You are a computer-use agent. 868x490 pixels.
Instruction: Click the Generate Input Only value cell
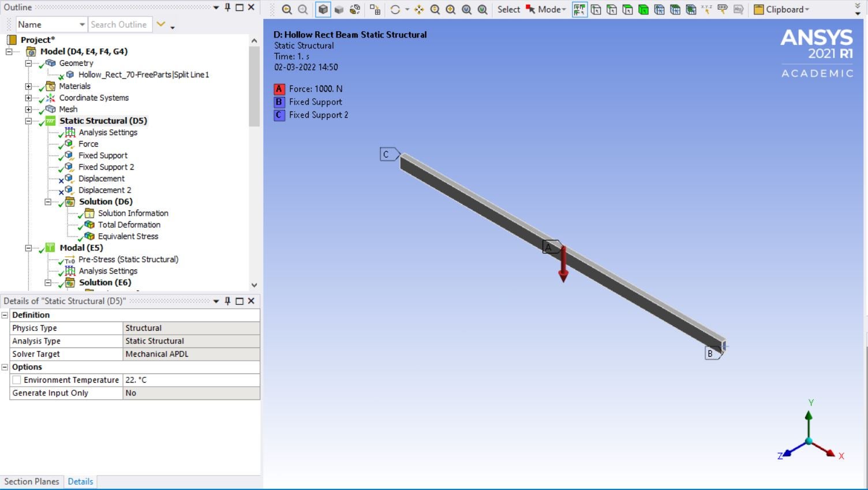192,393
